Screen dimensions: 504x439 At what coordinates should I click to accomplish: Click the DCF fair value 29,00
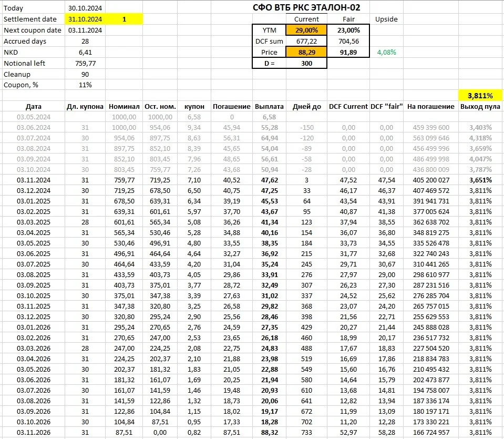[x=386, y=274]
